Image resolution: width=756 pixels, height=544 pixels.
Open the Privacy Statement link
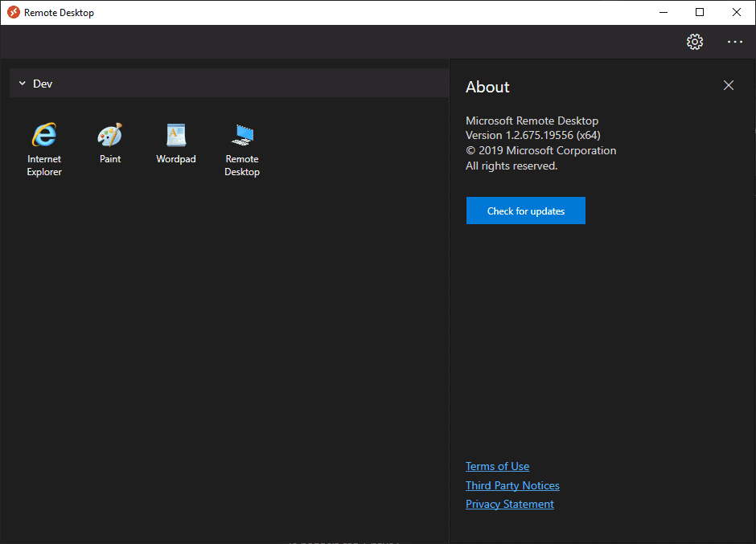click(510, 504)
